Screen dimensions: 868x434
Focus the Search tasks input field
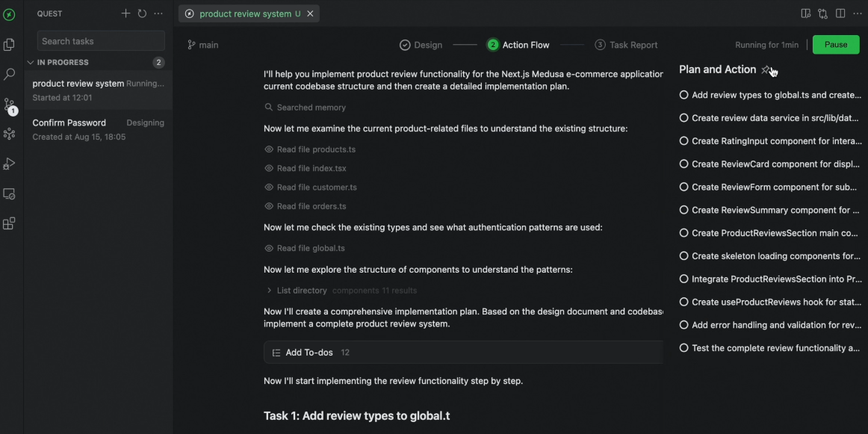(x=101, y=41)
